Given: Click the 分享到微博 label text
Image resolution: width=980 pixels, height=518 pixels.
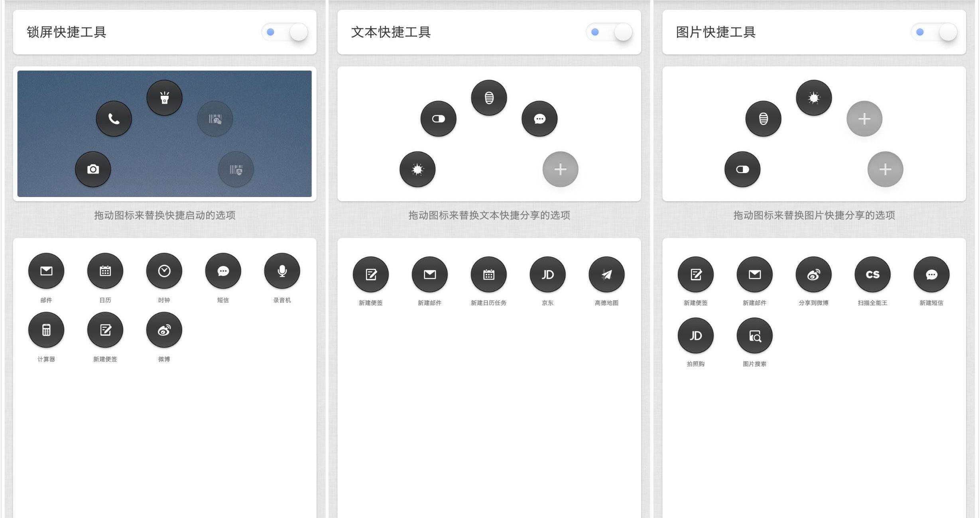Looking at the screenshot, I should [x=814, y=303].
